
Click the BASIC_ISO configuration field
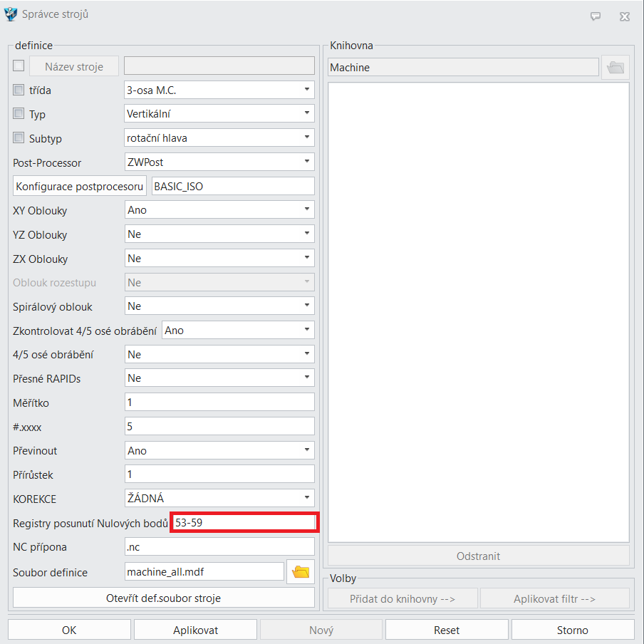(233, 186)
